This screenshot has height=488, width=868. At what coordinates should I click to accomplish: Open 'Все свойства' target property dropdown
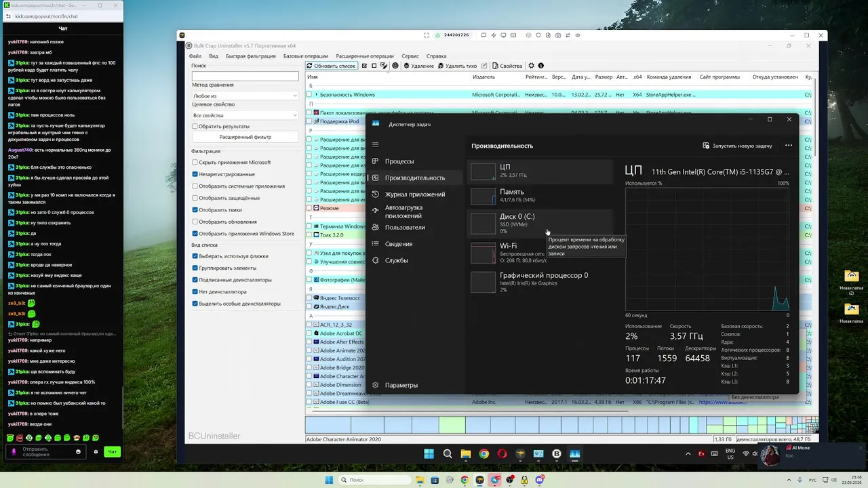click(245, 115)
